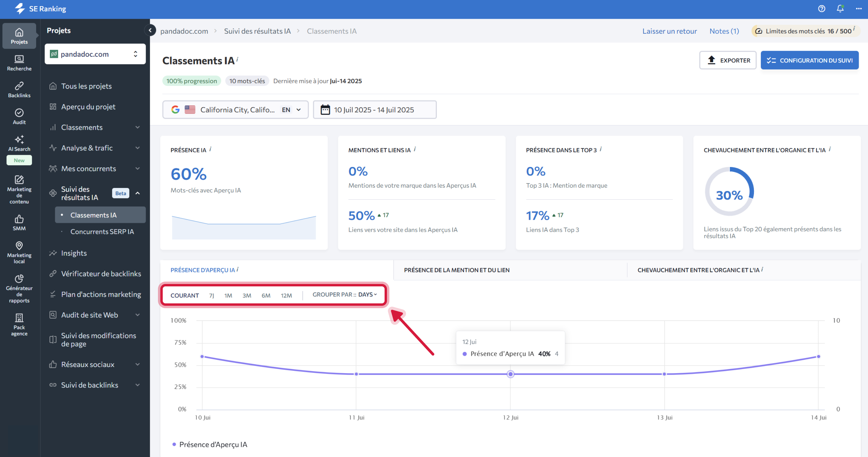Click pandadoc.com in the breadcrumb
The image size is (868, 457).
pyautogui.click(x=184, y=31)
